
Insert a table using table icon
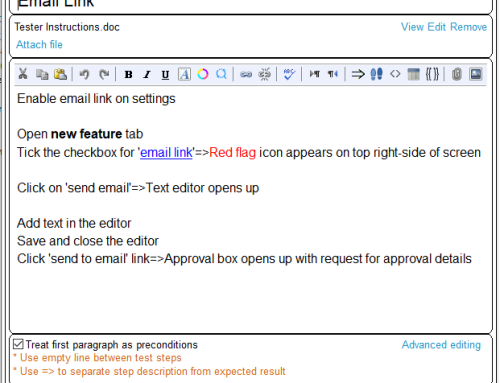pos(414,74)
